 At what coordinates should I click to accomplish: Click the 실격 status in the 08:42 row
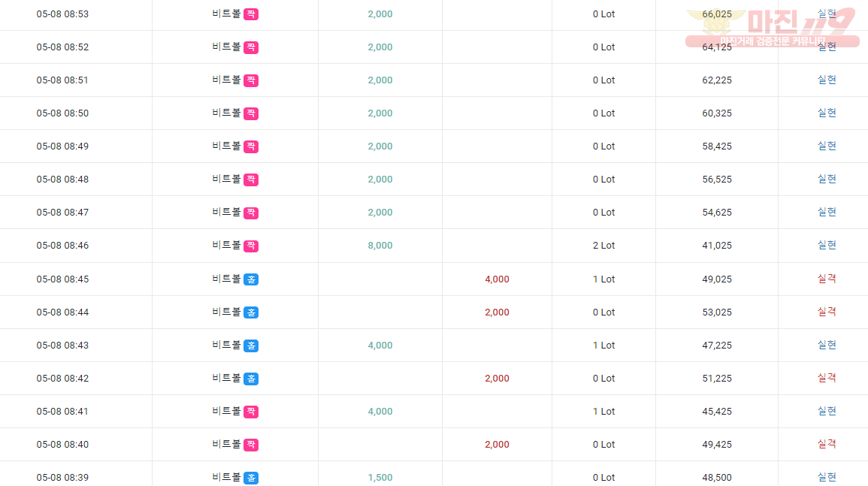pos(827,378)
